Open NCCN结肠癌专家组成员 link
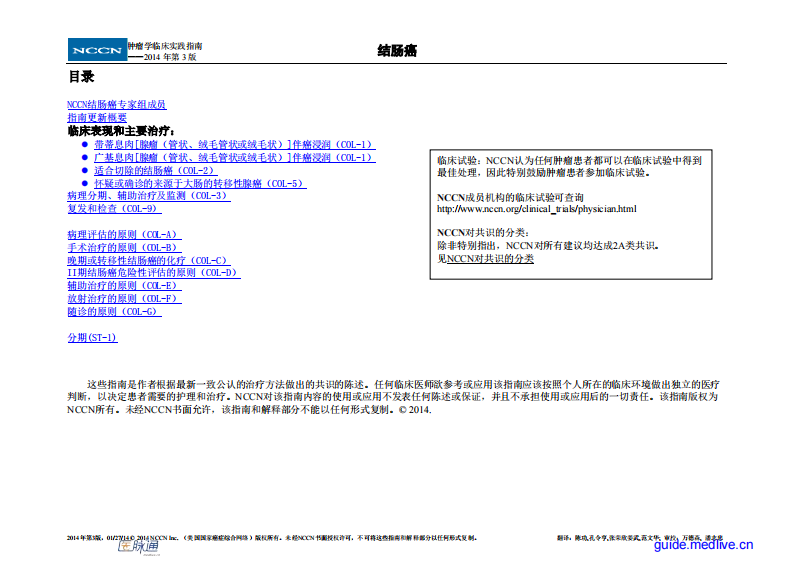This screenshot has width=793, height=561. 116,105
